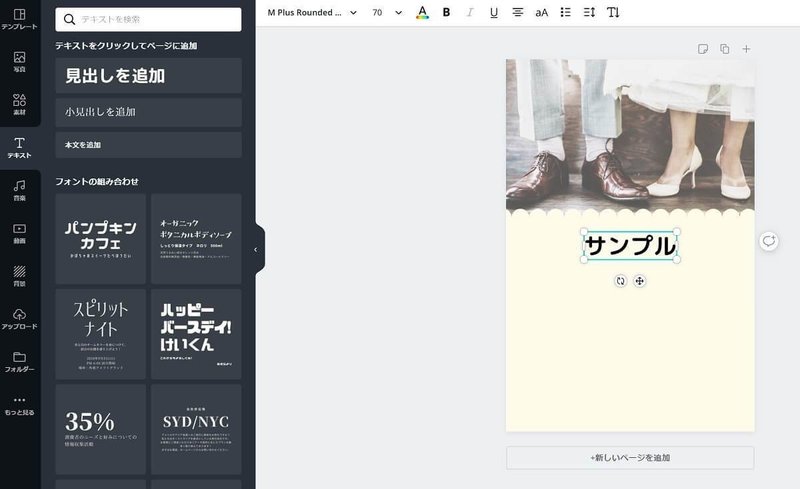Open the 素材 (elements) sidebar tab
The height and width of the screenshot is (489, 800).
19,104
